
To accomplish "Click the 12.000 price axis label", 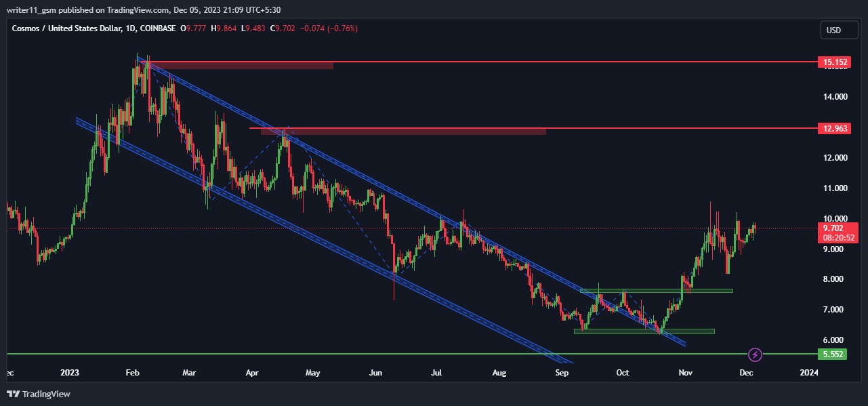I will (836, 158).
